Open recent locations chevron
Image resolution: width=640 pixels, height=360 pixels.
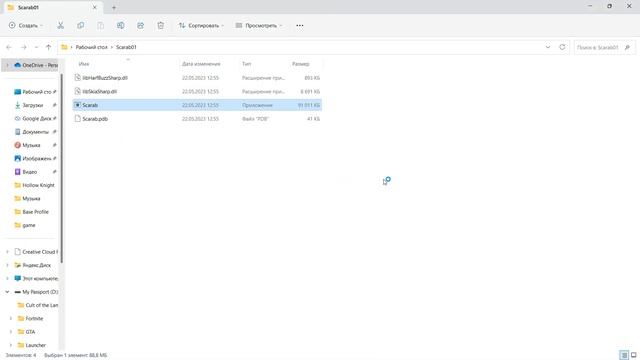tap(36, 47)
